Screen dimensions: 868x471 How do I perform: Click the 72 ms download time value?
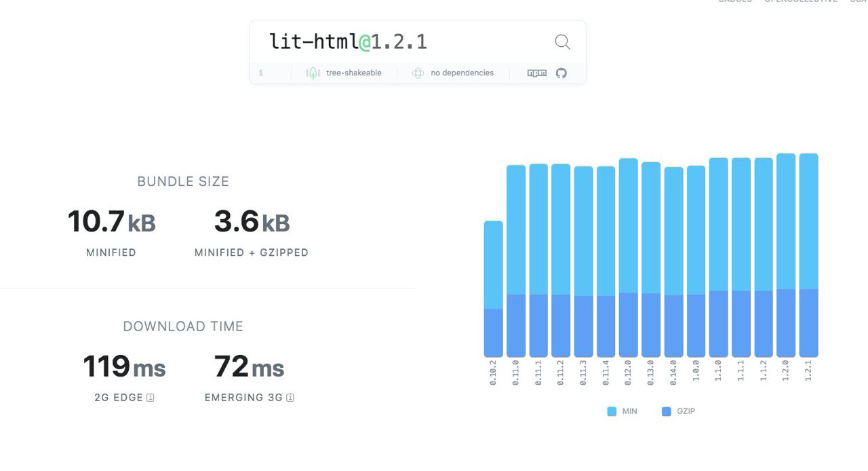249,366
